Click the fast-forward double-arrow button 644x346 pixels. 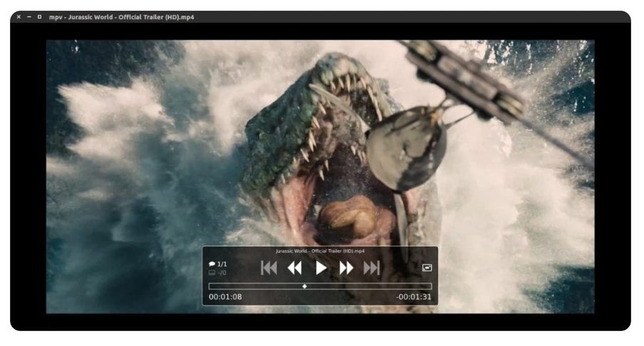click(346, 268)
